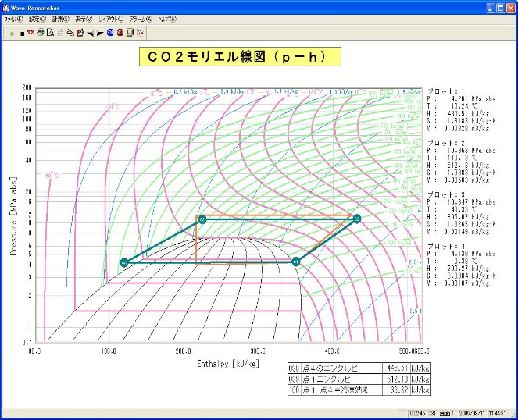Click the 83.62 value cell
The width and height of the screenshot is (518, 420).
pyautogui.click(x=396, y=390)
